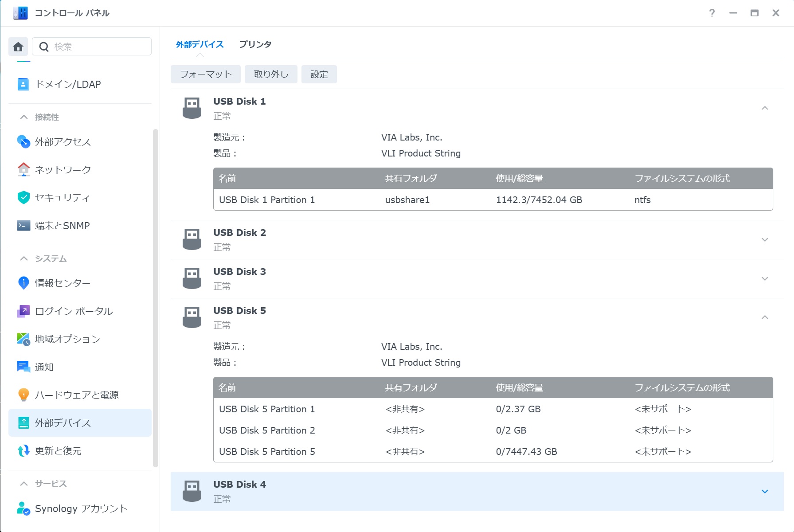Open Domain/LDAP icon in sidebar

(x=23, y=84)
